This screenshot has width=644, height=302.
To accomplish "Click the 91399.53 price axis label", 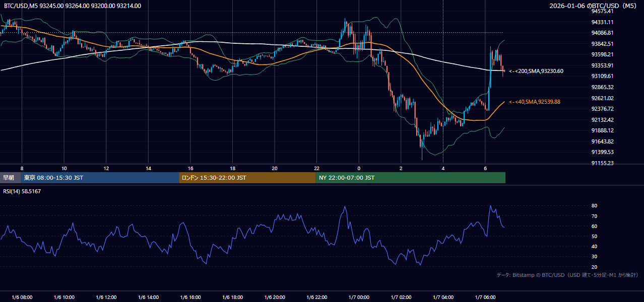I will (x=602, y=152).
